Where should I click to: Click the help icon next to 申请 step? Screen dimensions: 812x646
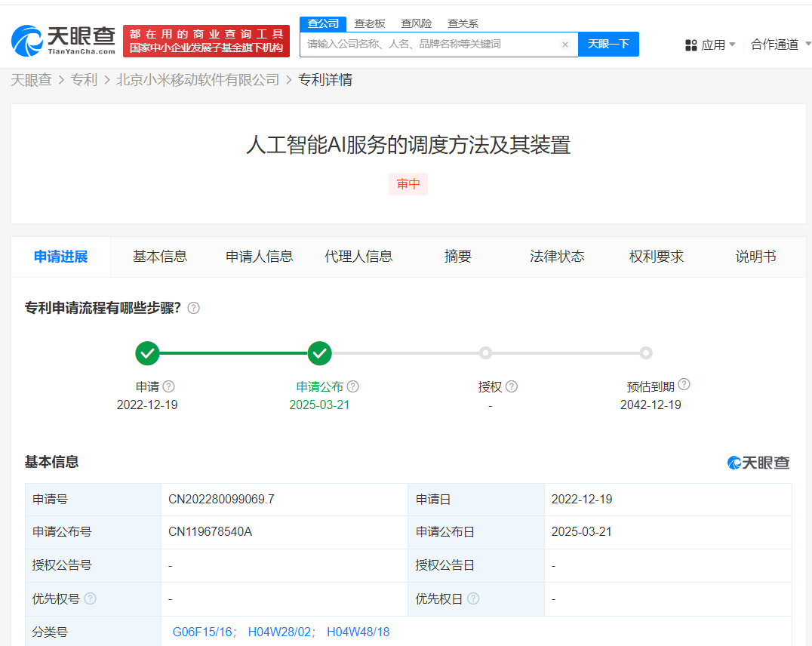click(x=169, y=386)
